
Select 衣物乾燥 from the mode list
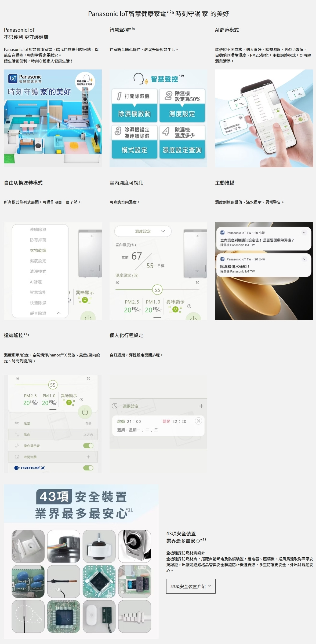pyautogui.click(x=38, y=250)
